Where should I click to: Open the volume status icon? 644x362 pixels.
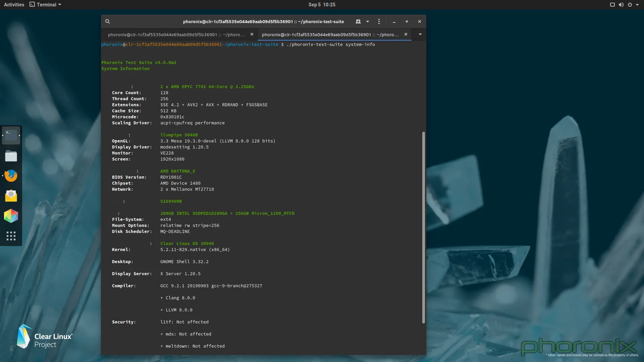point(621,5)
